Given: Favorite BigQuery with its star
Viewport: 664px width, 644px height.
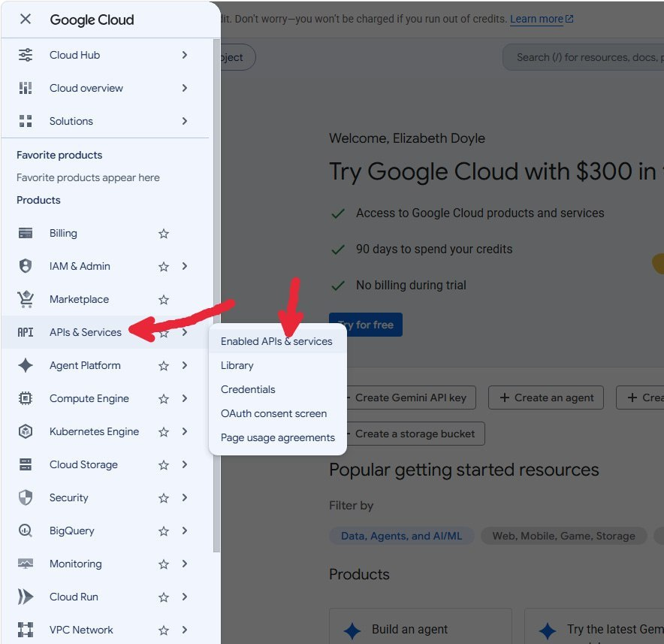Looking at the screenshot, I should tap(164, 531).
